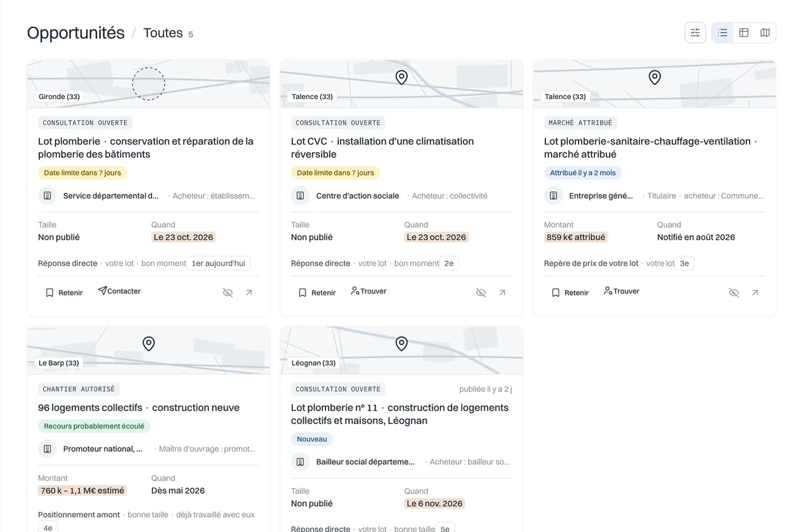Switch to list view
This screenshot has width=803, height=532.
point(723,33)
